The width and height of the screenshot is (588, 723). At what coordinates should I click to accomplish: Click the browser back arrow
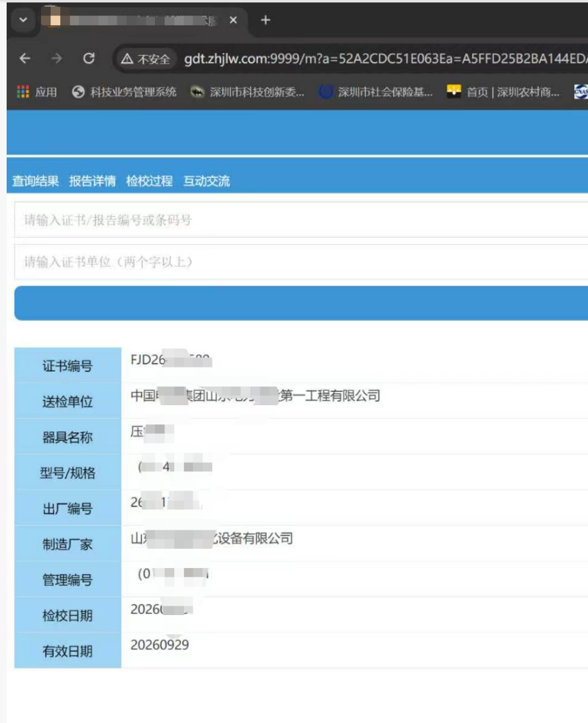point(24,58)
